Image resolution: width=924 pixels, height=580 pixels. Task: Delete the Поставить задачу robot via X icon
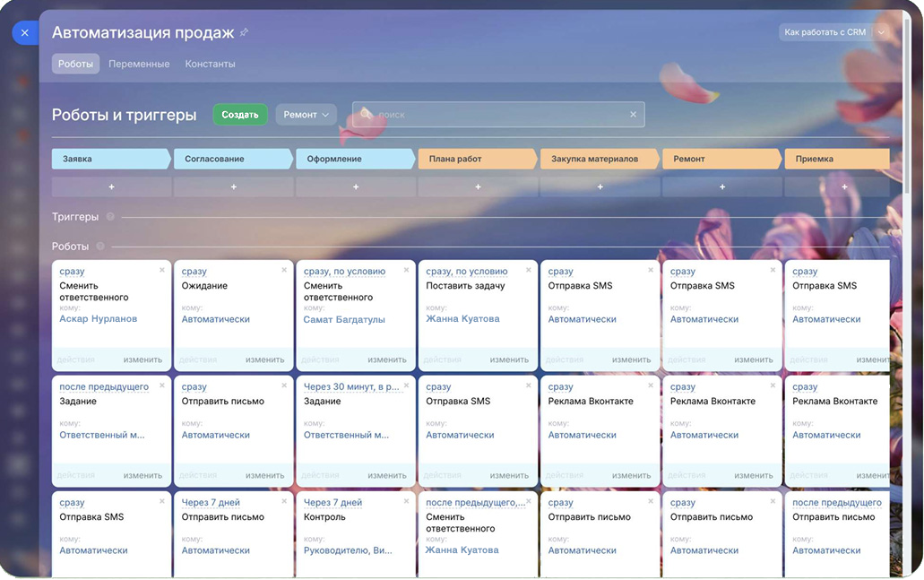[x=529, y=270]
